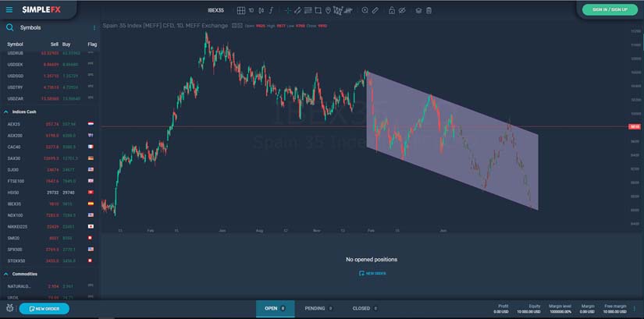
Task: Select the Fibonacci lines tool
Action: 308,11
